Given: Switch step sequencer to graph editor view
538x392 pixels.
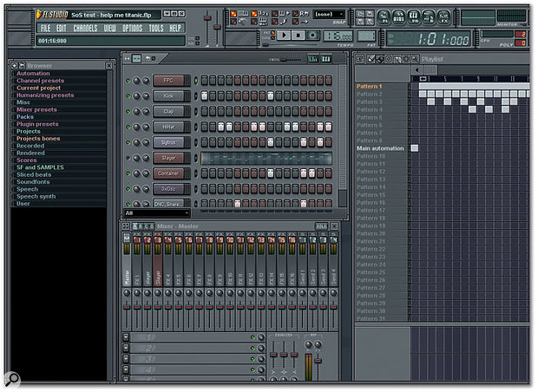Looking at the screenshot, I should coord(313,59).
